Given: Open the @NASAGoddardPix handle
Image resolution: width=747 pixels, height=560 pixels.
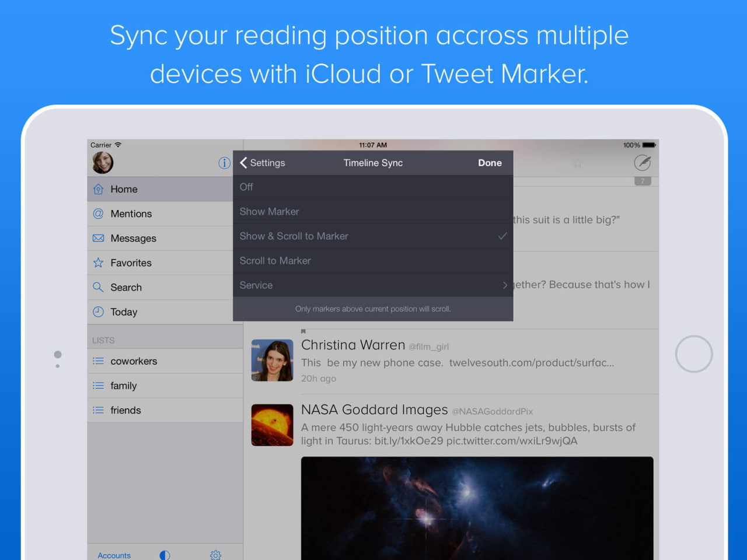Looking at the screenshot, I should coord(492,411).
